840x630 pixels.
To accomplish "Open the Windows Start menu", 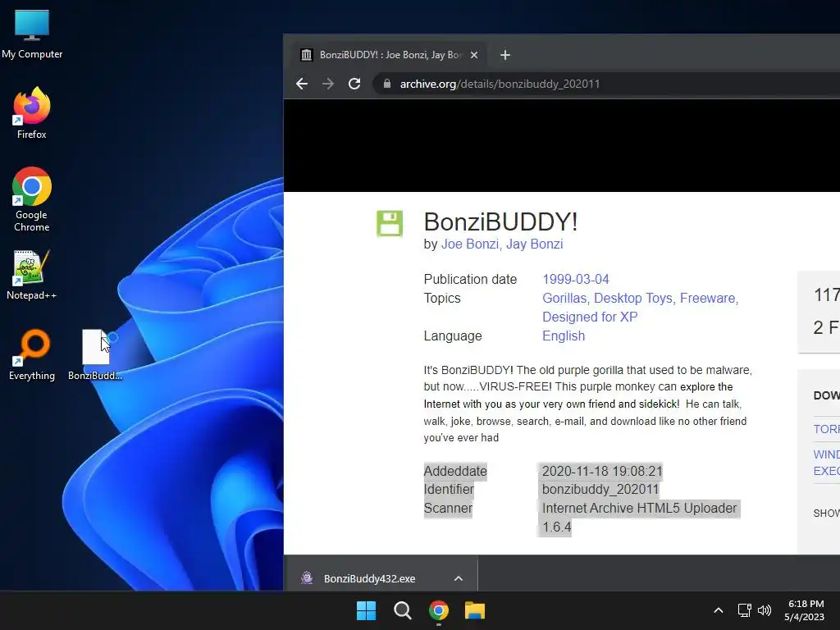I will [x=366, y=610].
